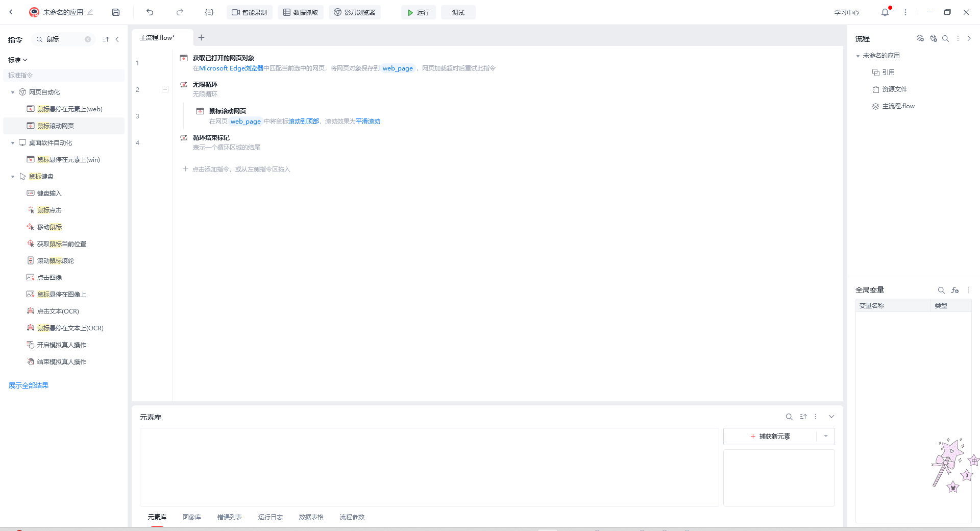Collapse the 流程 right panel
980x531 pixels.
969,38
